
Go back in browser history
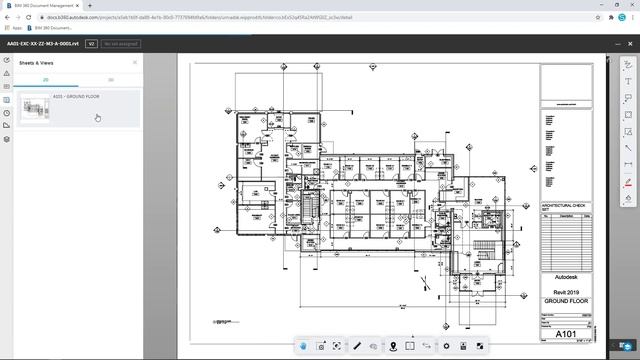pyautogui.click(x=7, y=18)
